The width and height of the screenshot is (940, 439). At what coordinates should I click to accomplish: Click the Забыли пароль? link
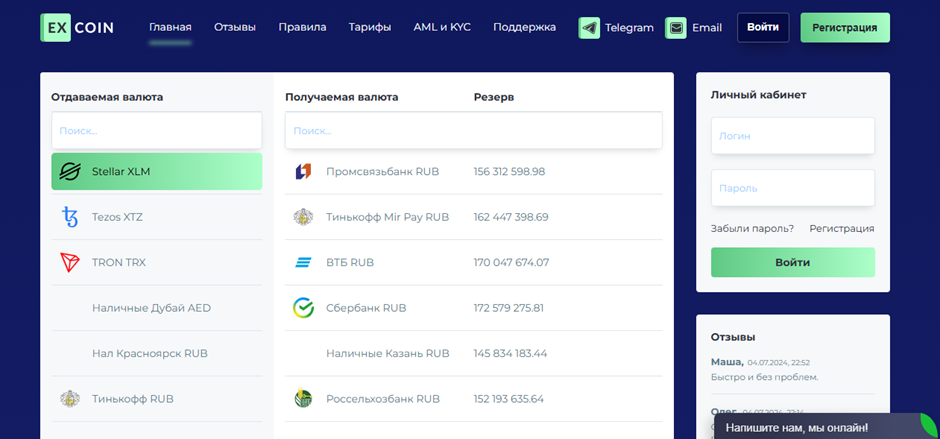[x=752, y=228]
